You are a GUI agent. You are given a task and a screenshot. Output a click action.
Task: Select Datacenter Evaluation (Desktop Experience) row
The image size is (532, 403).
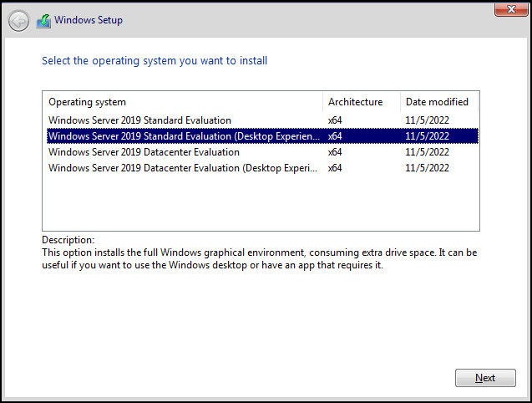[262, 168]
